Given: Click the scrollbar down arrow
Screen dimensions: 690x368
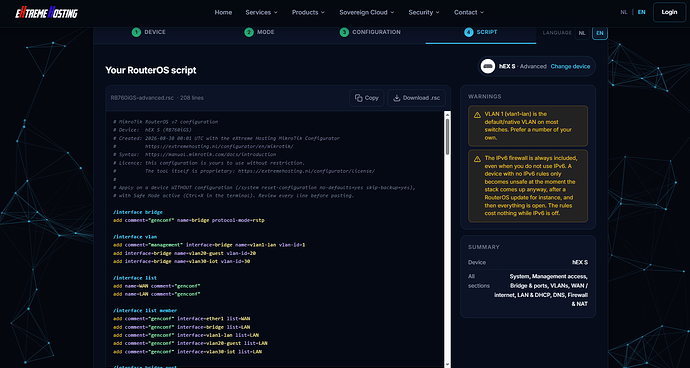Looking at the screenshot, I should point(448,364).
